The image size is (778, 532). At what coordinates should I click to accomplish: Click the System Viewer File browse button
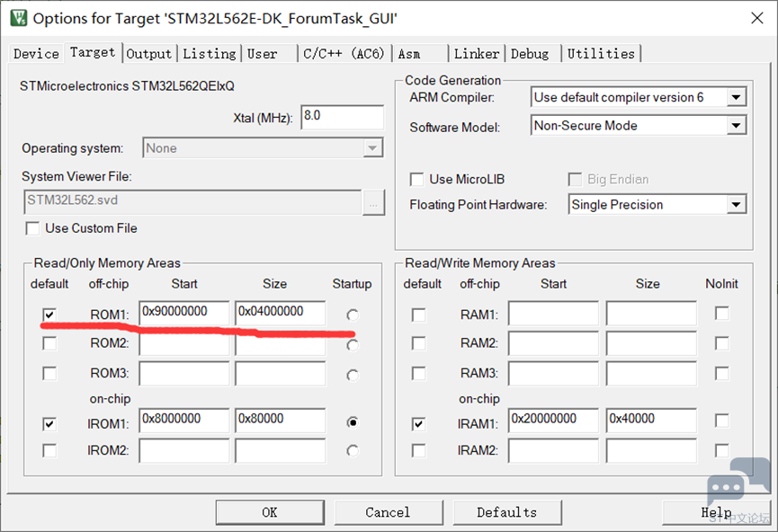click(373, 203)
